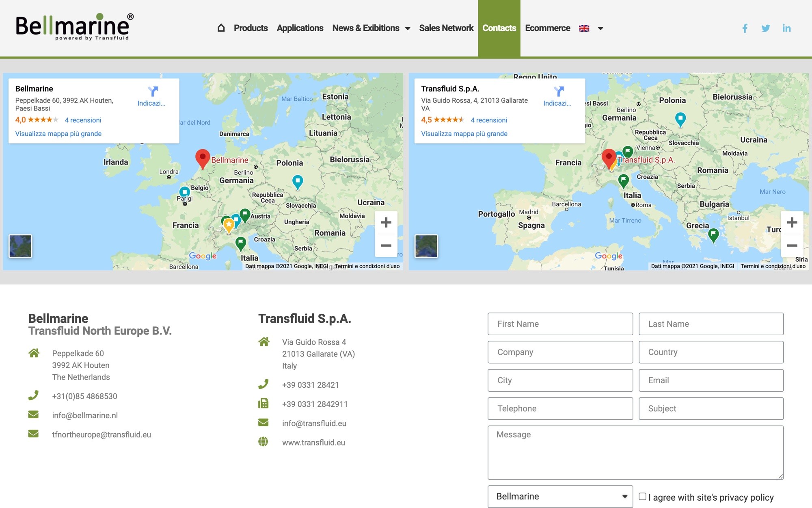
Task: Zoom in on the Bellmarine map
Action: pyautogui.click(x=386, y=222)
